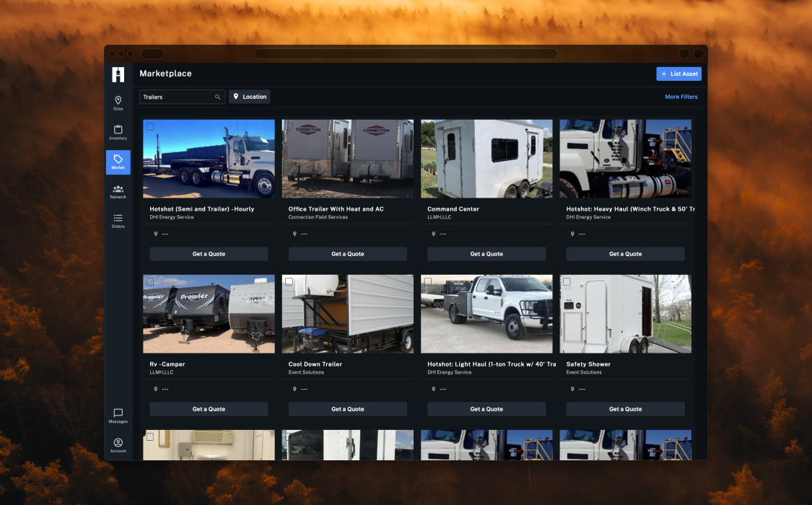Click title 'Command Center'
This screenshot has height=505, width=812.
click(453, 209)
